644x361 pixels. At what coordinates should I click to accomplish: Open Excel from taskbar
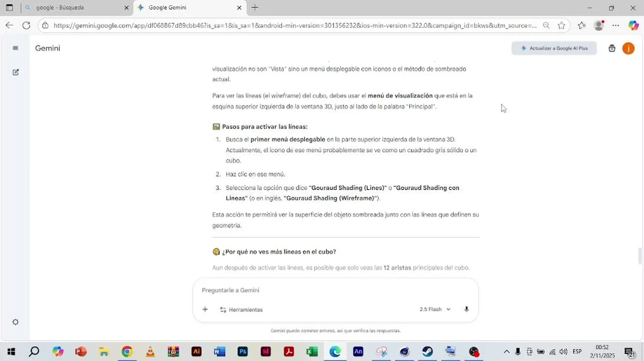click(312, 352)
